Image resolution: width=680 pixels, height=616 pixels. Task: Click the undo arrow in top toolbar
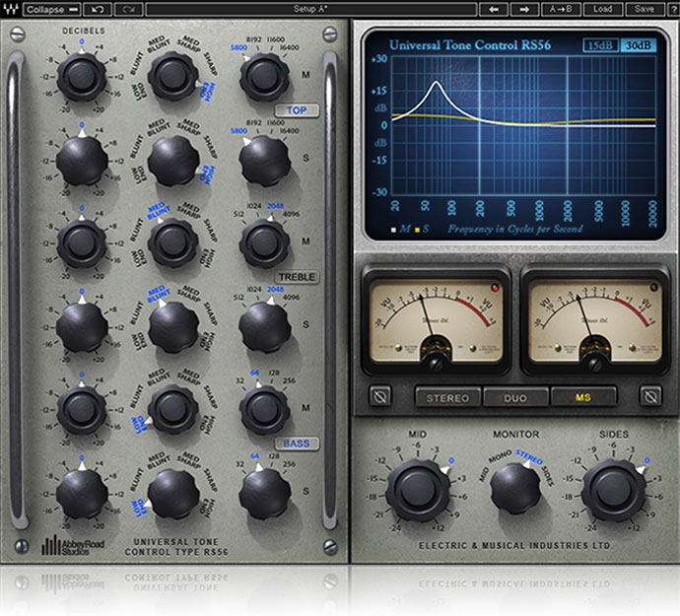[97, 9]
